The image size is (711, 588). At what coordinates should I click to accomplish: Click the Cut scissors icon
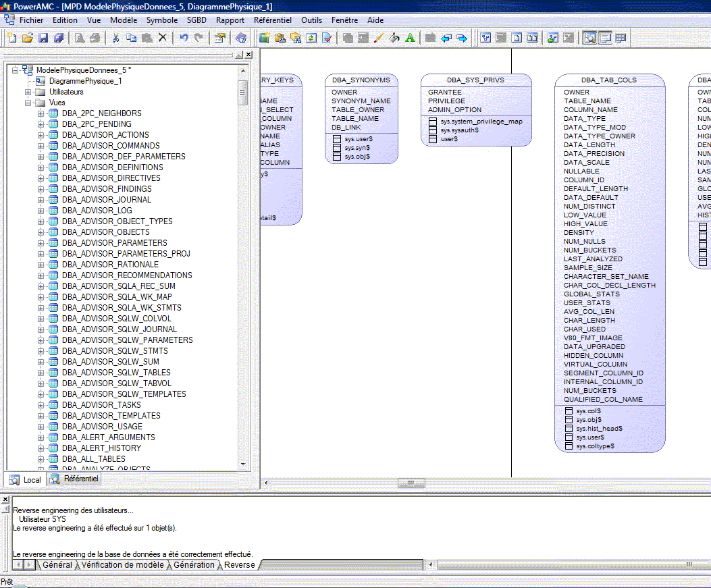click(x=115, y=38)
